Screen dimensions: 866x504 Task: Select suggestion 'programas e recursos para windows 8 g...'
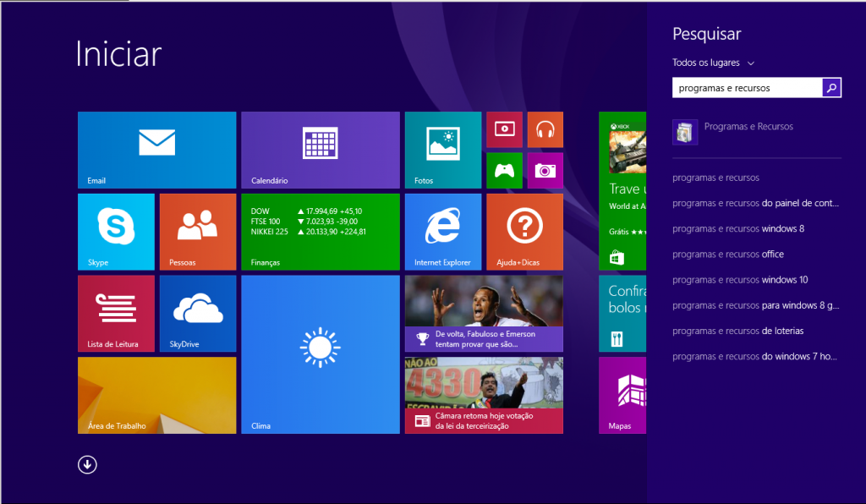tap(757, 305)
